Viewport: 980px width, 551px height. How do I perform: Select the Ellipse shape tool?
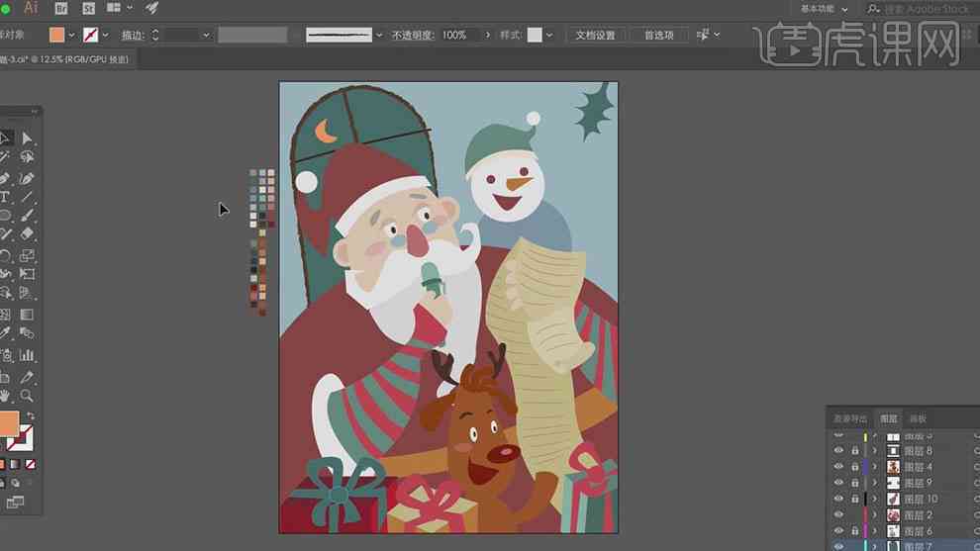[4, 216]
